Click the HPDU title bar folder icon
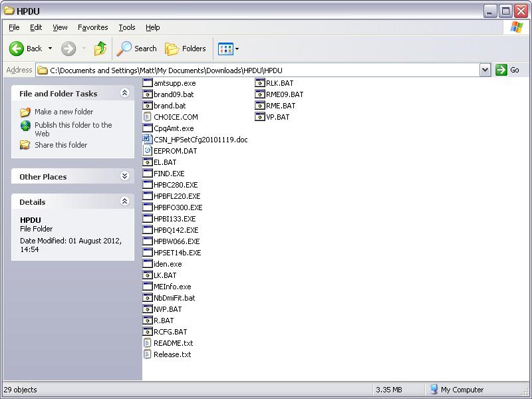 9,11
